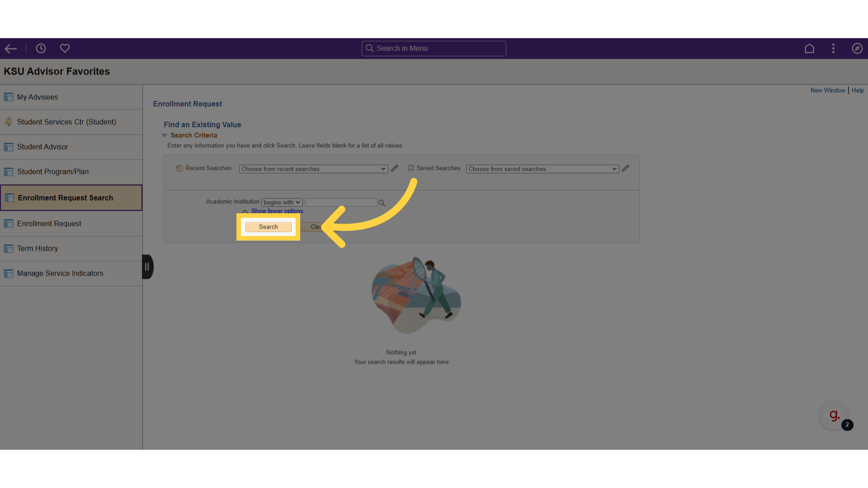The width and height of the screenshot is (868, 488).
Task: Click the Help link
Action: pyautogui.click(x=858, y=90)
